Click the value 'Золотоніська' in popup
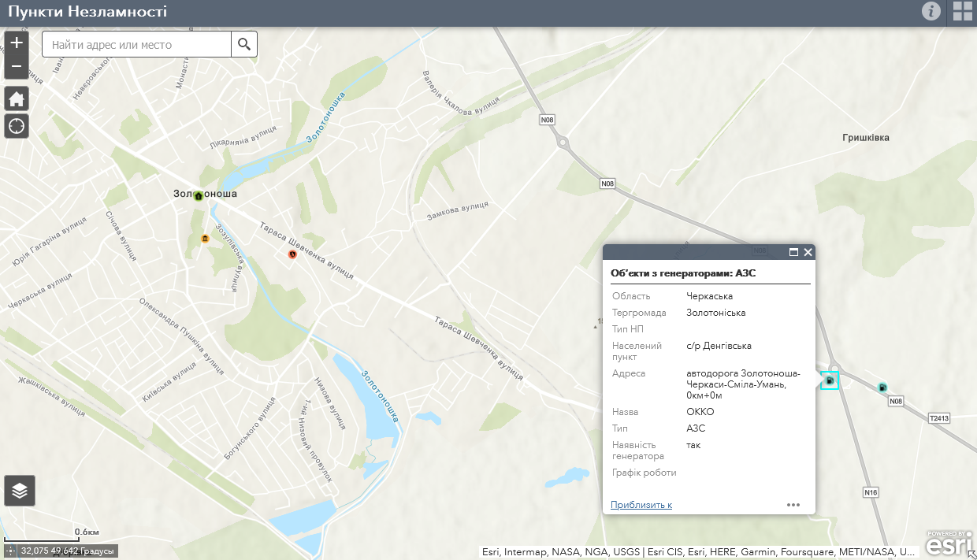This screenshot has height=560, width=977. [715, 313]
